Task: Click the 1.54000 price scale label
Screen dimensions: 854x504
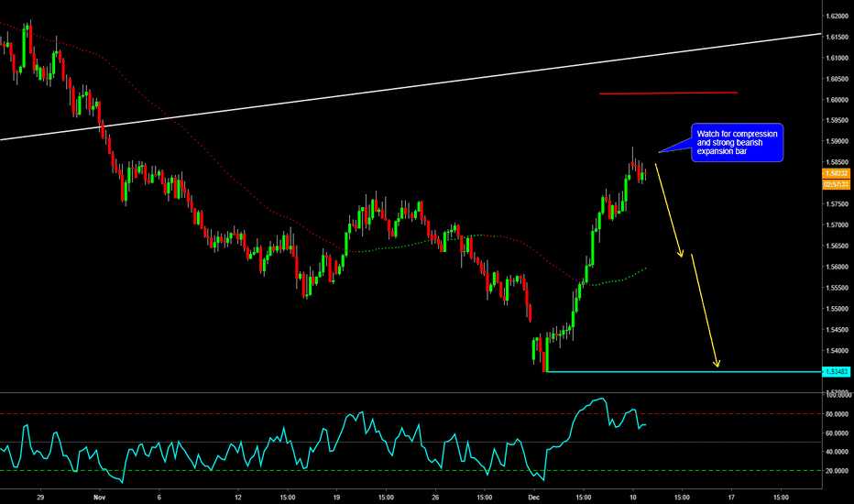Action: (838, 350)
